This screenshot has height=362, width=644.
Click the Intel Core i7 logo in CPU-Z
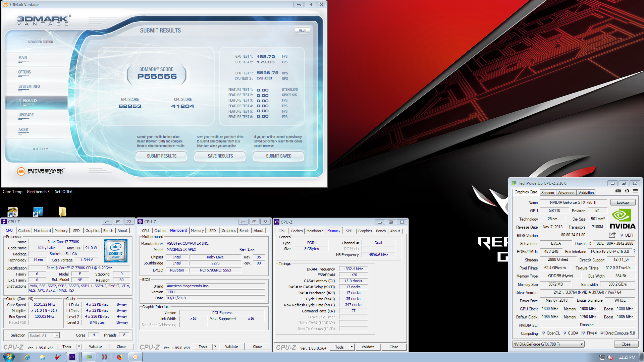click(x=115, y=251)
